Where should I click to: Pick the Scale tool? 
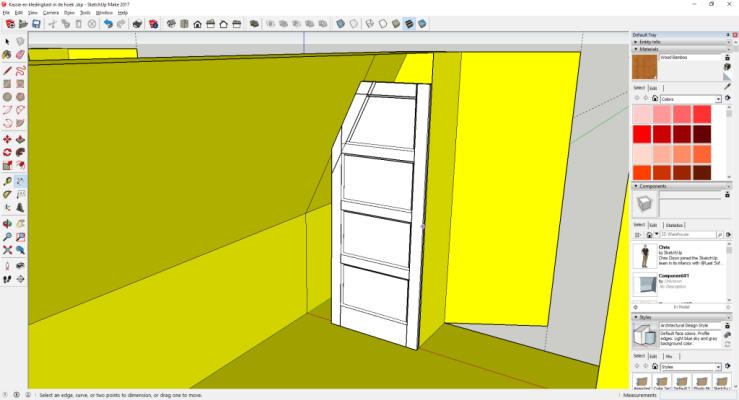click(7, 165)
